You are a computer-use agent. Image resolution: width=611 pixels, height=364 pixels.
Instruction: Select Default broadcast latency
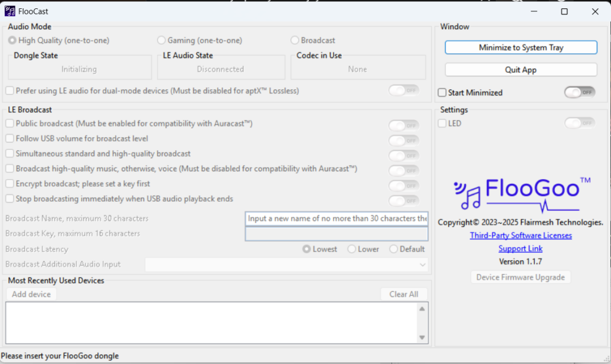coord(407,249)
